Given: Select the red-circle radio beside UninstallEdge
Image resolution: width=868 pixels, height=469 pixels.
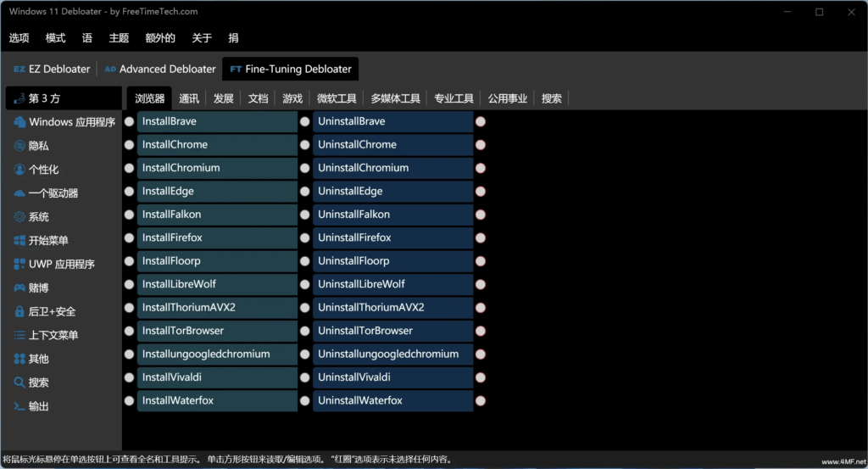Looking at the screenshot, I should click(x=481, y=192).
